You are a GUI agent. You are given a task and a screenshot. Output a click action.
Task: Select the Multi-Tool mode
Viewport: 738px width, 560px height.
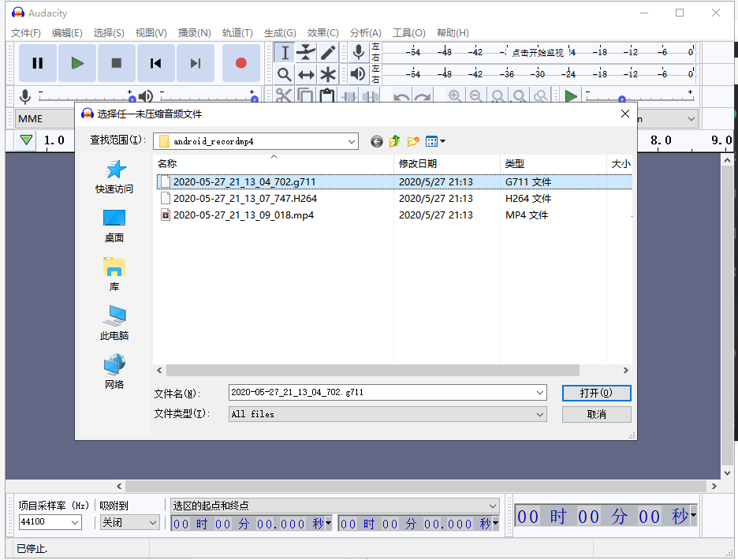(x=327, y=74)
